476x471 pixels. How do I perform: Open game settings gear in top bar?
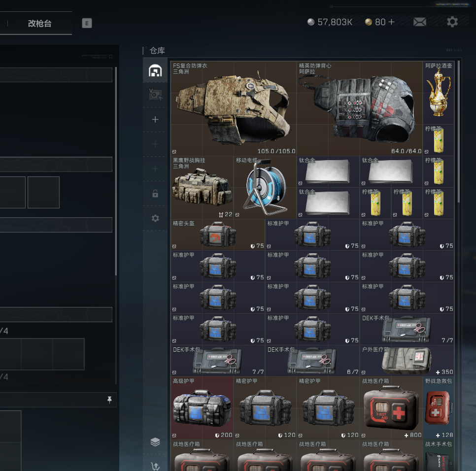[452, 22]
